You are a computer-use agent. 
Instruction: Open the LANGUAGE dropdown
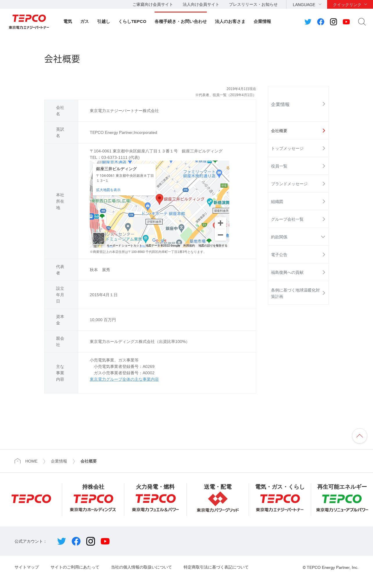pyautogui.click(x=307, y=4)
